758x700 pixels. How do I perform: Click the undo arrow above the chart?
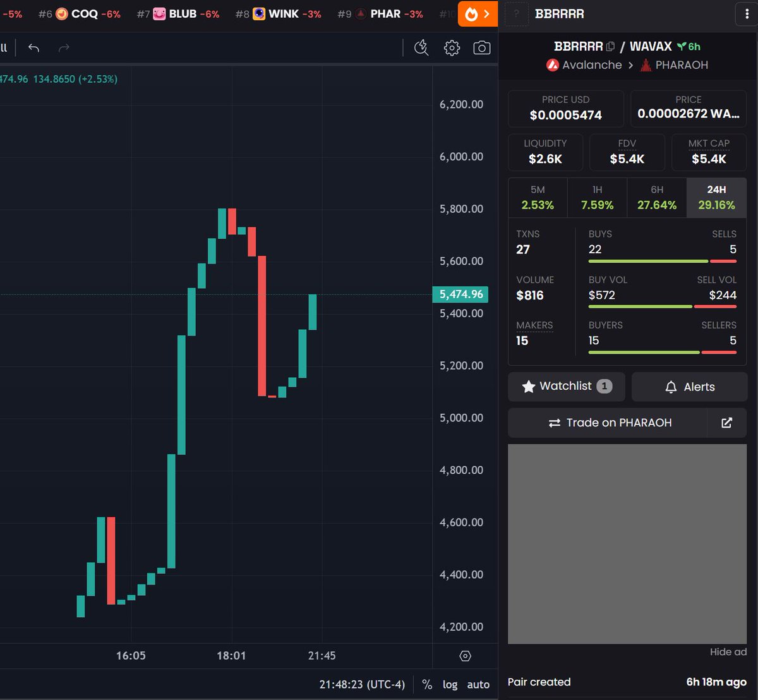[33, 47]
